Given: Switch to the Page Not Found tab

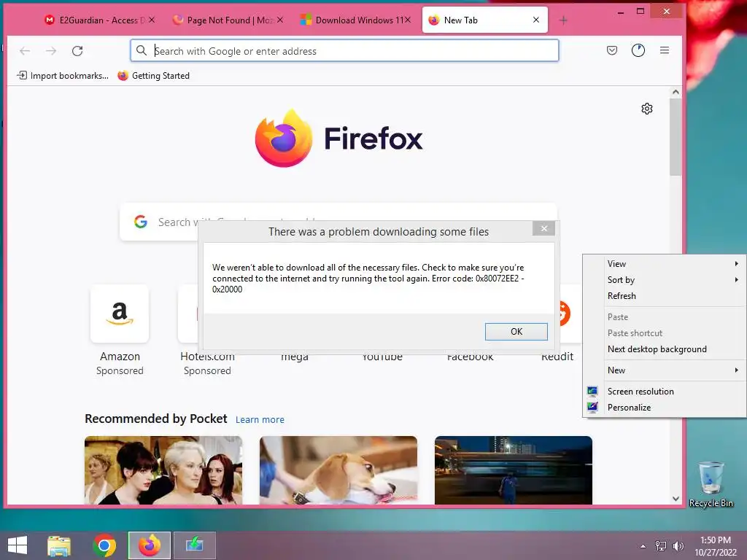Looking at the screenshot, I should 228,20.
